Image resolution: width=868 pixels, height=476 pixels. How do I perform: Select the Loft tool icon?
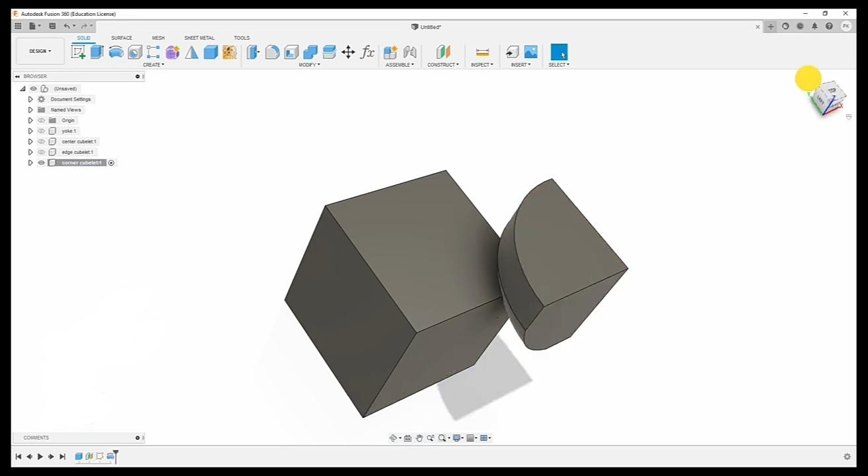pos(192,52)
